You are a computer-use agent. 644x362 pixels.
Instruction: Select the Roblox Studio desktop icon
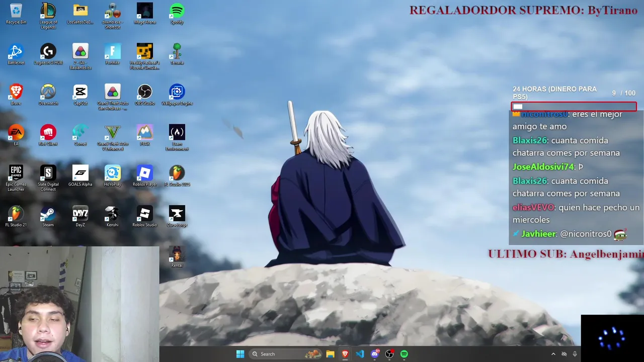coord(145,217)
